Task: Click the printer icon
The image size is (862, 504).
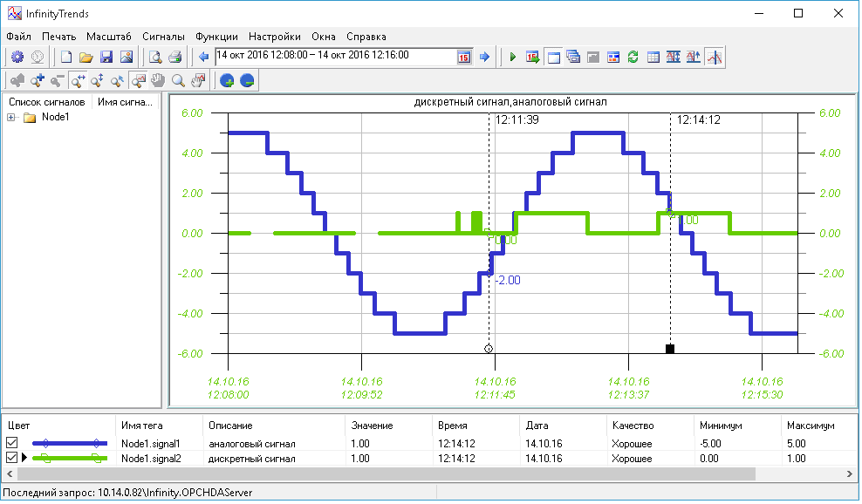Action: pos(174,57)
